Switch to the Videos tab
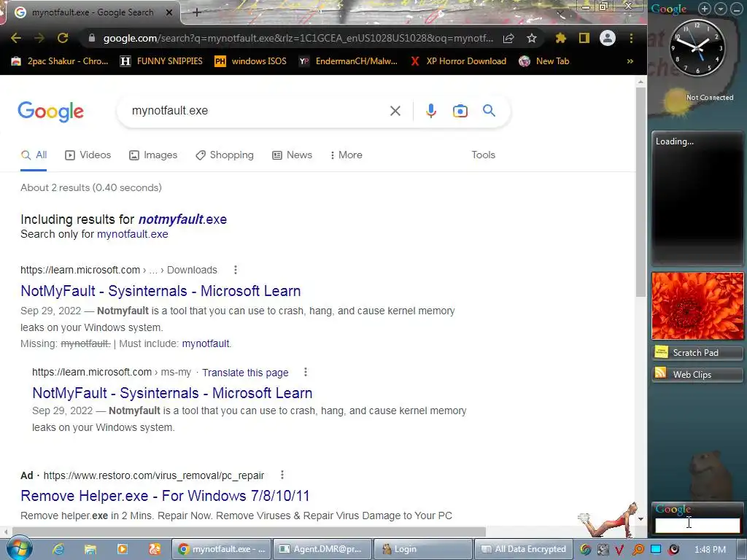 point(88,155)
